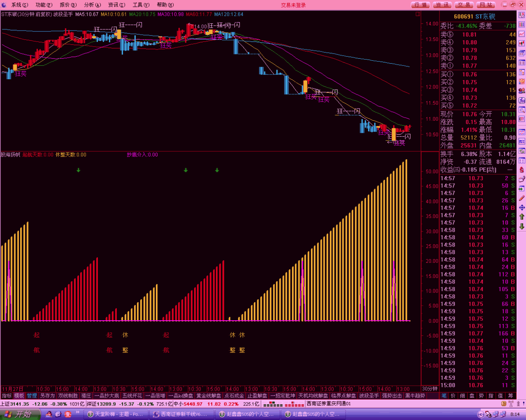Screen dimensions: 526x420
Task: Switch to the 止盈解盘 template tab
Action: (257, 396)
